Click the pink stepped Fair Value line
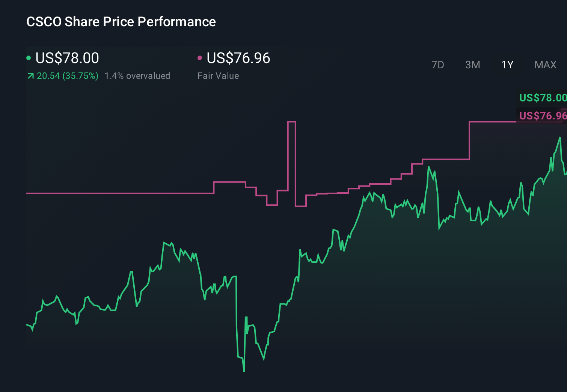The width and height of the screenshot is (567, 392). tap(113, 193)
